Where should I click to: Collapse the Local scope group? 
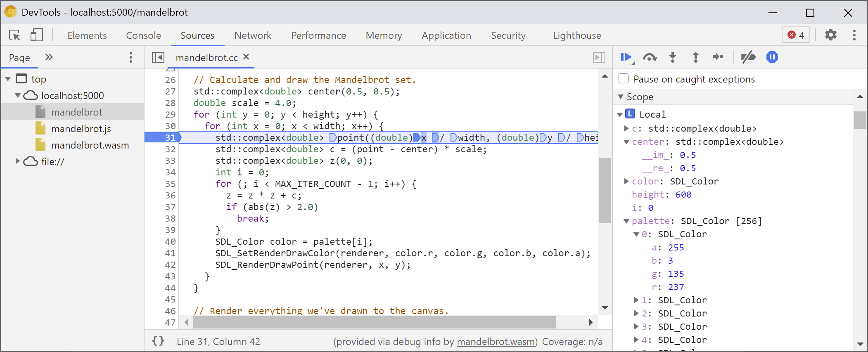(620, 114)
